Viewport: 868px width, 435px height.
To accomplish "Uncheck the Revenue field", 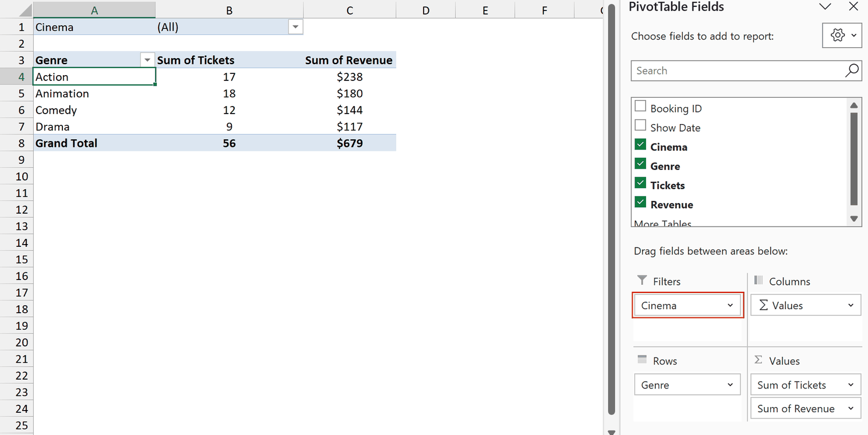I will [640, 202].
